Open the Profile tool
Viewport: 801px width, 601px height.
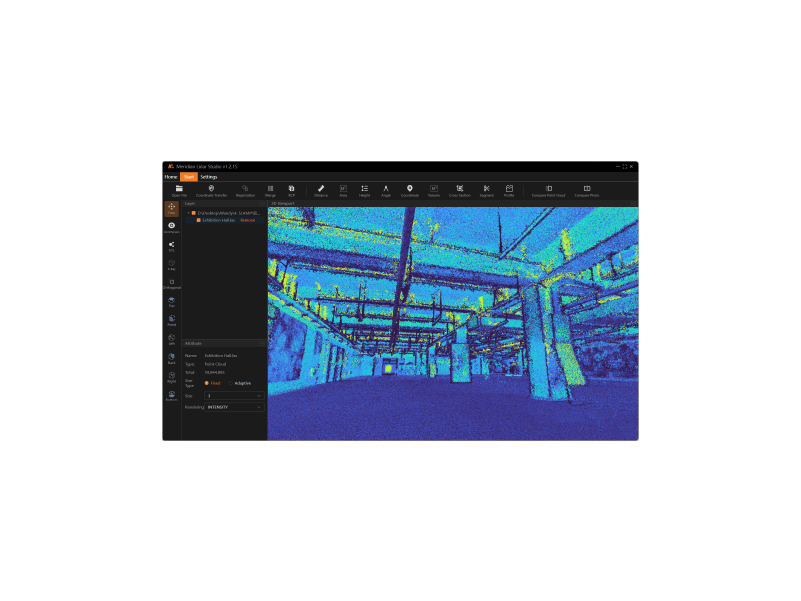509,191
